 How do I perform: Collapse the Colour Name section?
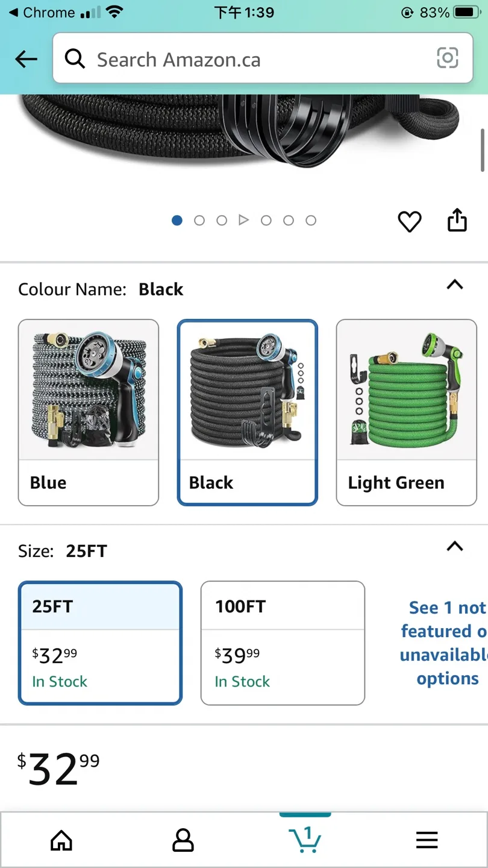[455, 285]
